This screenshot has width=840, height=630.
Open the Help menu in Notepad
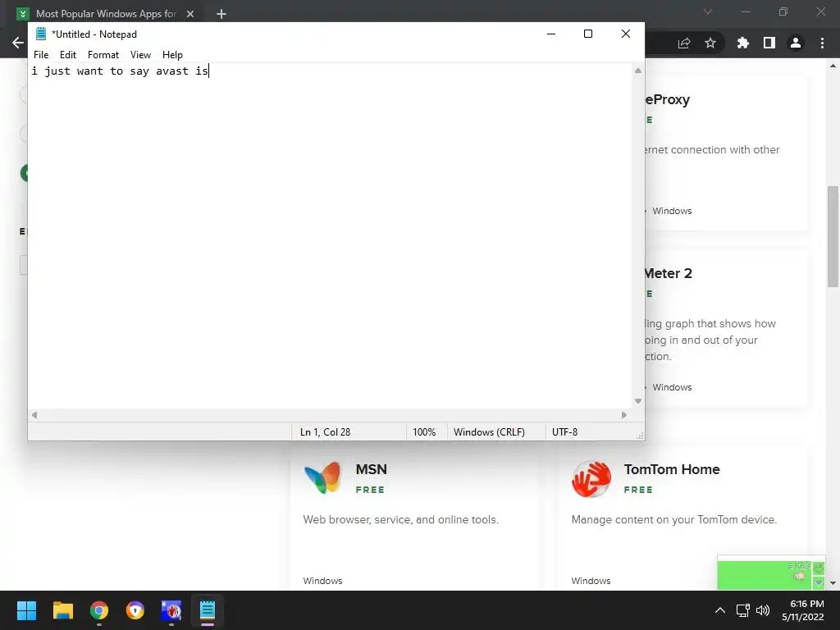coord(172,55)
